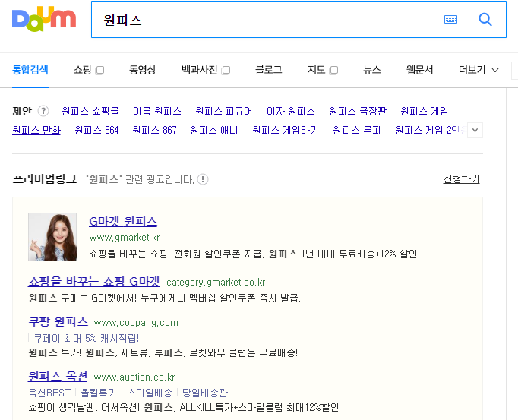Click suggestion 원피스 게임
This screenshot has width=518, height=420.
point(424,111)
